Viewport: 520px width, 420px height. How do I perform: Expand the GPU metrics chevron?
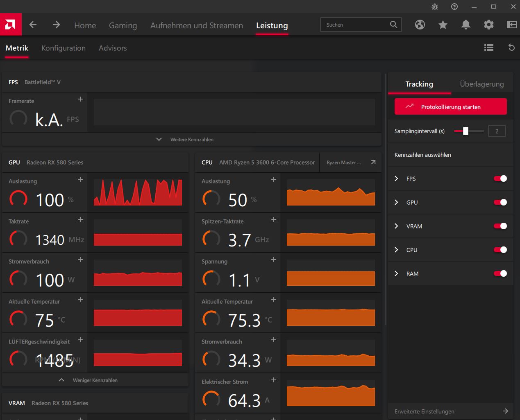coord(396,202)
